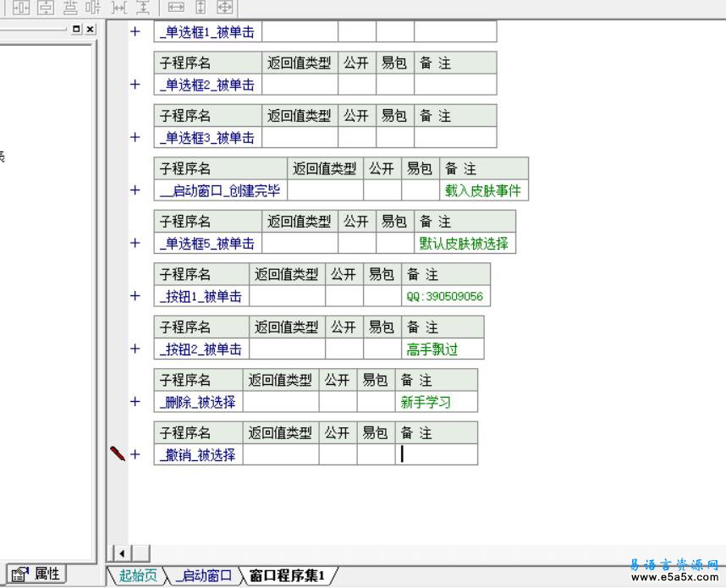Click the return type cell of _按钮1_被单击
The width and height of the screenshot is (726, 588).
[x=288, y=296]
